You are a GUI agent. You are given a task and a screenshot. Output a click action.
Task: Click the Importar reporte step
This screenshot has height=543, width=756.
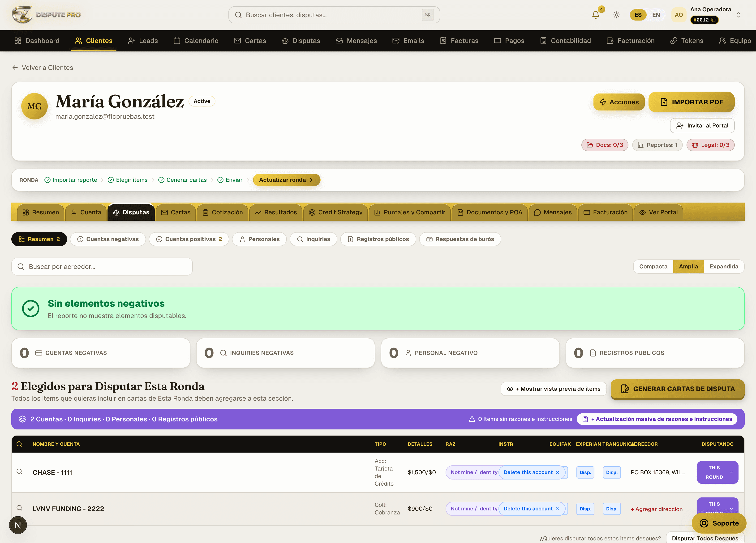point(71,180)
